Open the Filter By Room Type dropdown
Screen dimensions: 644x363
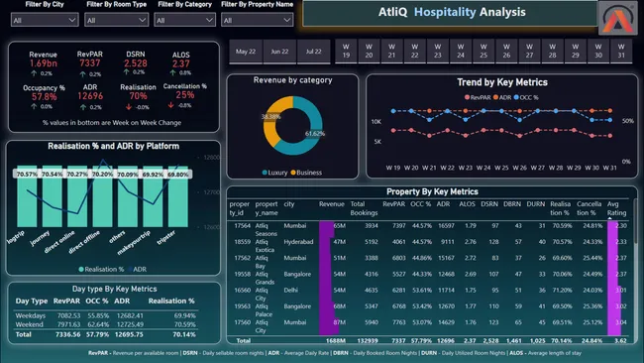point(116,20)
